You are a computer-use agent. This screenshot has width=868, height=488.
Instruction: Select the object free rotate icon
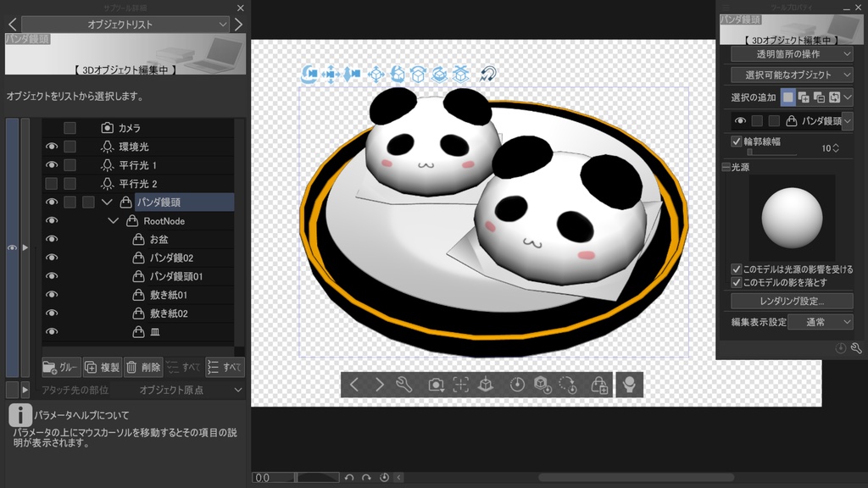click(397, 75)
